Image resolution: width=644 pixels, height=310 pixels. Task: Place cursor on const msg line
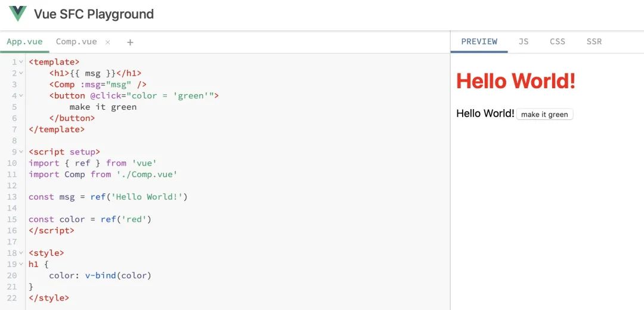pos(108,197)
